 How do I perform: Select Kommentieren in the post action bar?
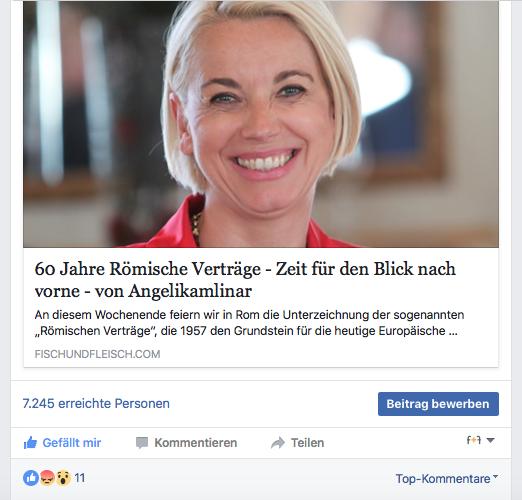186,443
